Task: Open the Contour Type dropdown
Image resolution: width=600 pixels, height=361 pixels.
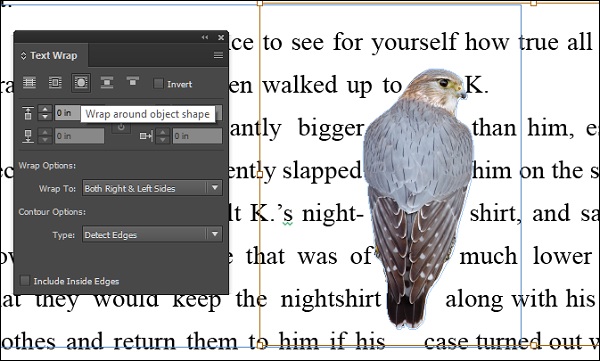Action: 152,234
